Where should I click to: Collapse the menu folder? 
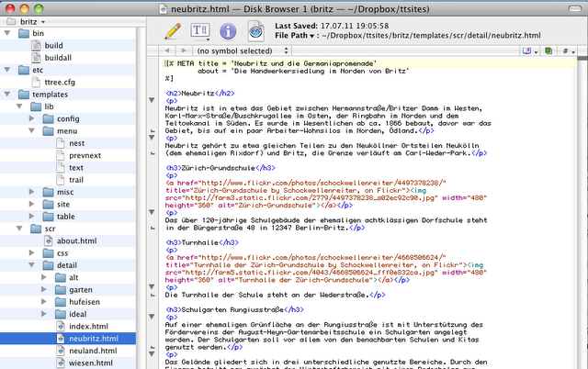(x=32, y=130)
